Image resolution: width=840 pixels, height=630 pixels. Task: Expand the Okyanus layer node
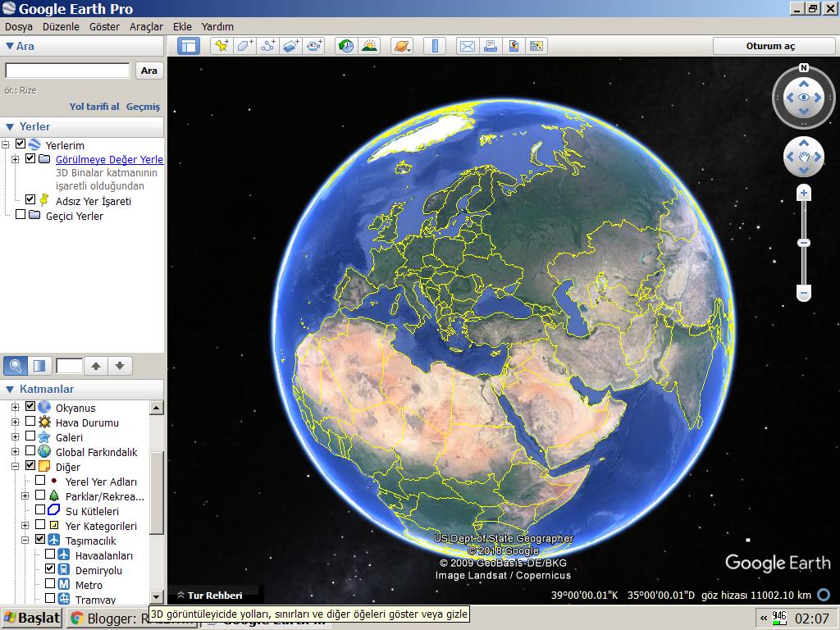[x=15, y=408]
